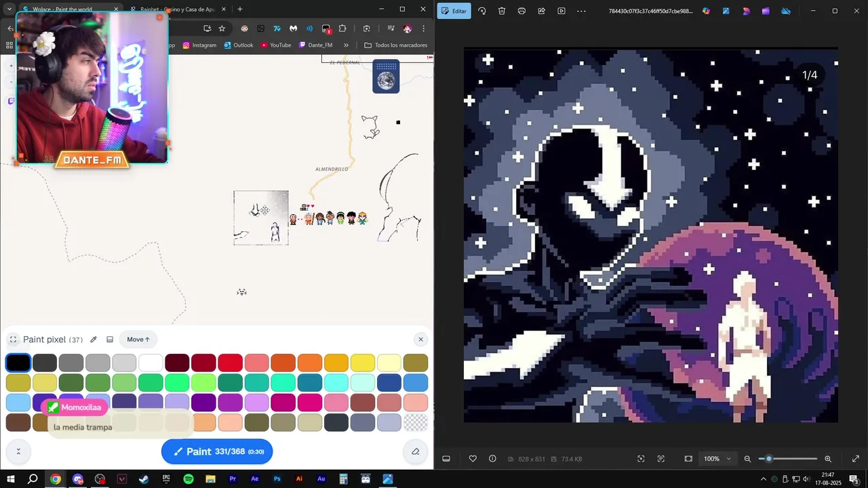Viewport: 868px width, 488px height.
Task: Print the image from Photos toolbar
Action: coord(521,11)
